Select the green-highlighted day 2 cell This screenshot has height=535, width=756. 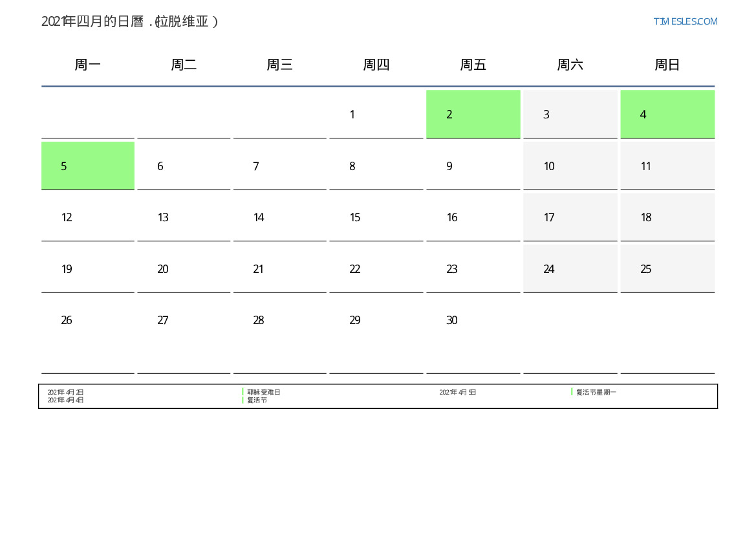tap(473, 115)
